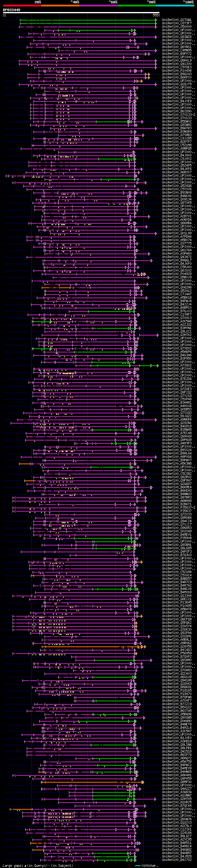The image size is (197, 868).
Task: Pick UniRef100_A9NKR4 from hit list
Action: click(176, 419)
